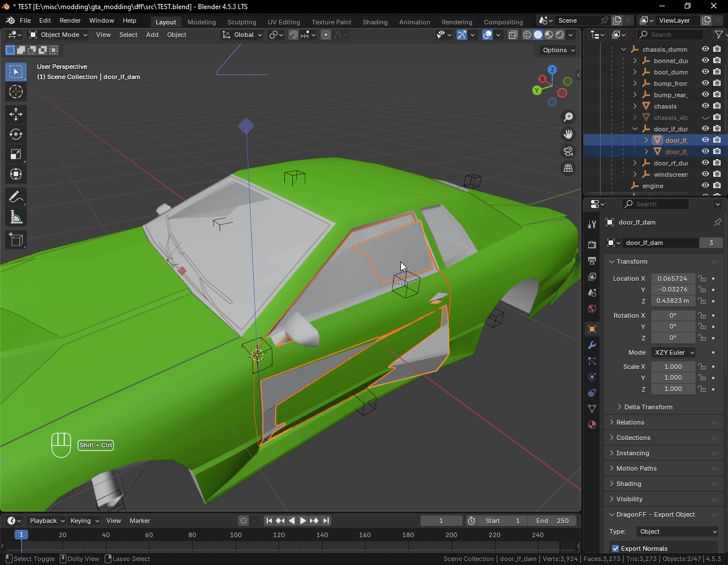Select the Rotate tool in the toolbar

point(16,134)
